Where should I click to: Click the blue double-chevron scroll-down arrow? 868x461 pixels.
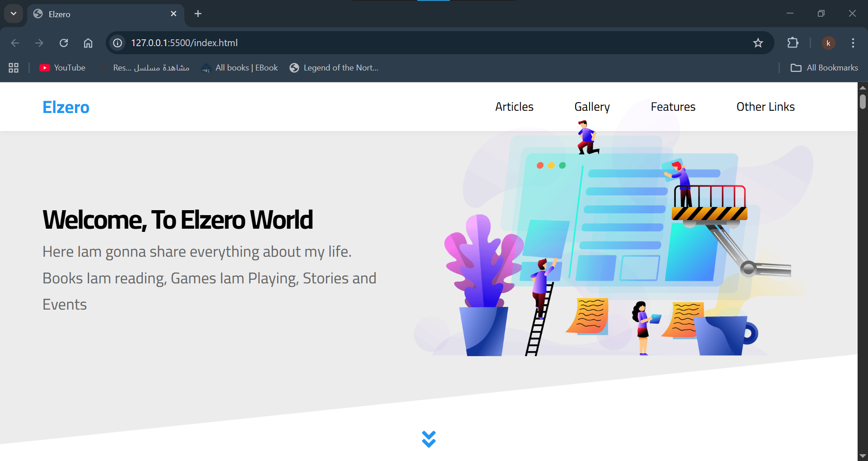429,439
